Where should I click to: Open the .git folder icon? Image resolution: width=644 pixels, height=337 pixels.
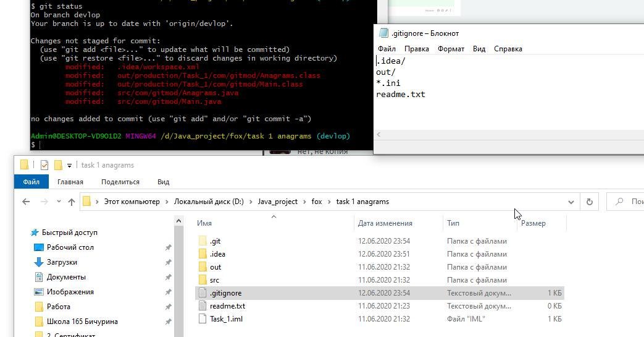[x=203, y=241]
